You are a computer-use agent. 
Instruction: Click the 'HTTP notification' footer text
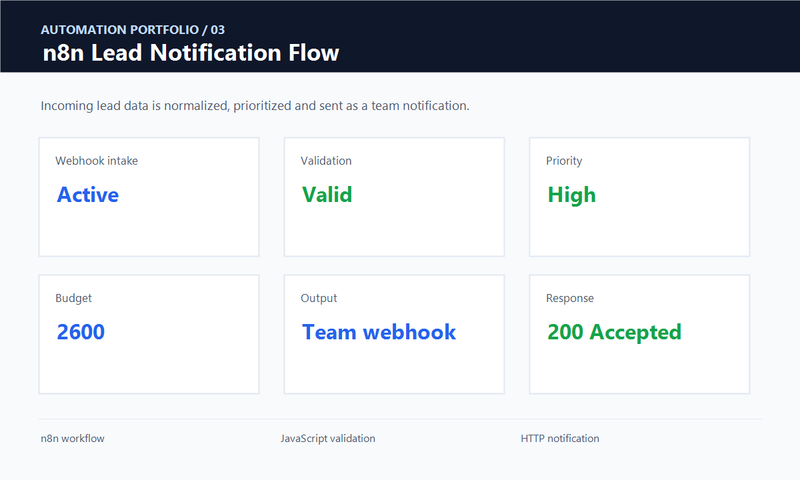560,438
